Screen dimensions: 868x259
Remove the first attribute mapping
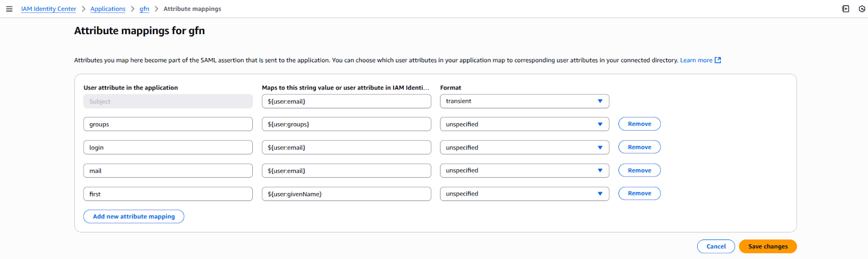[639, 193]
